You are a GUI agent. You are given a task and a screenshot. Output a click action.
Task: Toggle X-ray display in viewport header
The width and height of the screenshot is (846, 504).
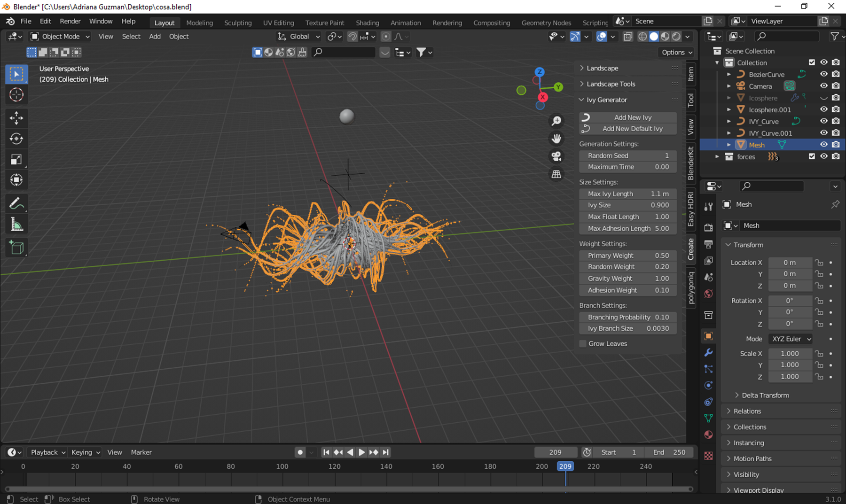(627, 37)
